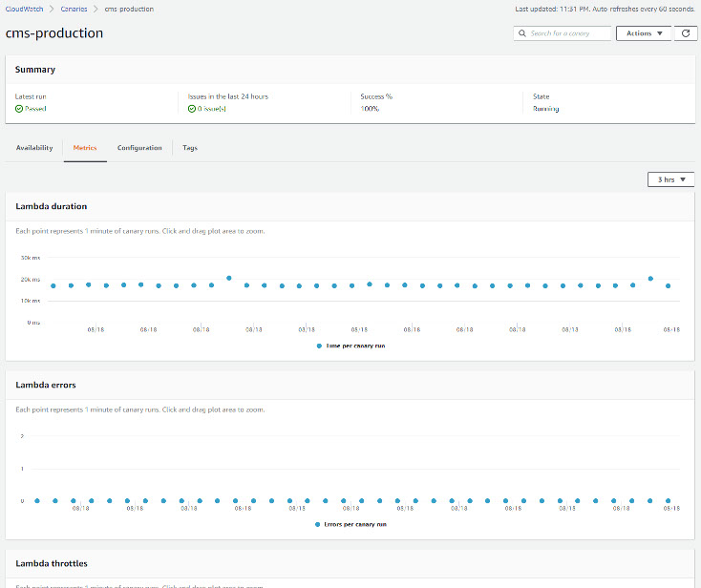Viewport: 701px width, 588px height.
Task: Click the Passed status check icon
Action: point(19,109)
